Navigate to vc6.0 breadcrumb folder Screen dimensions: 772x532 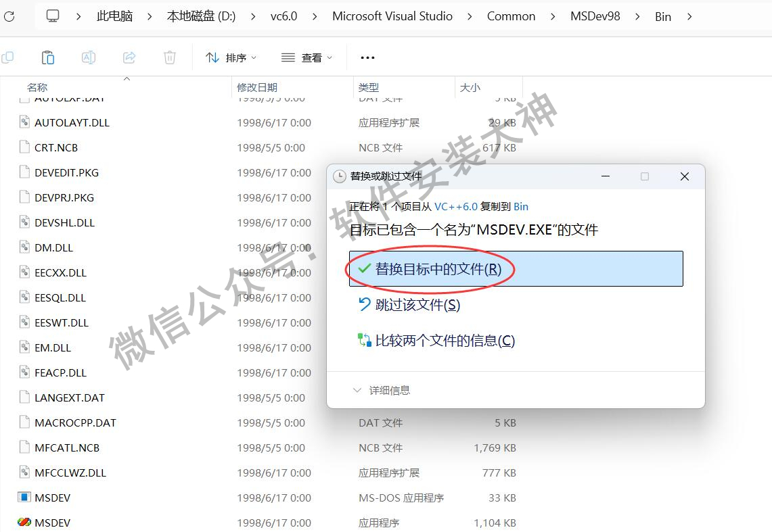pyautogui.click(x=283, y=16)
